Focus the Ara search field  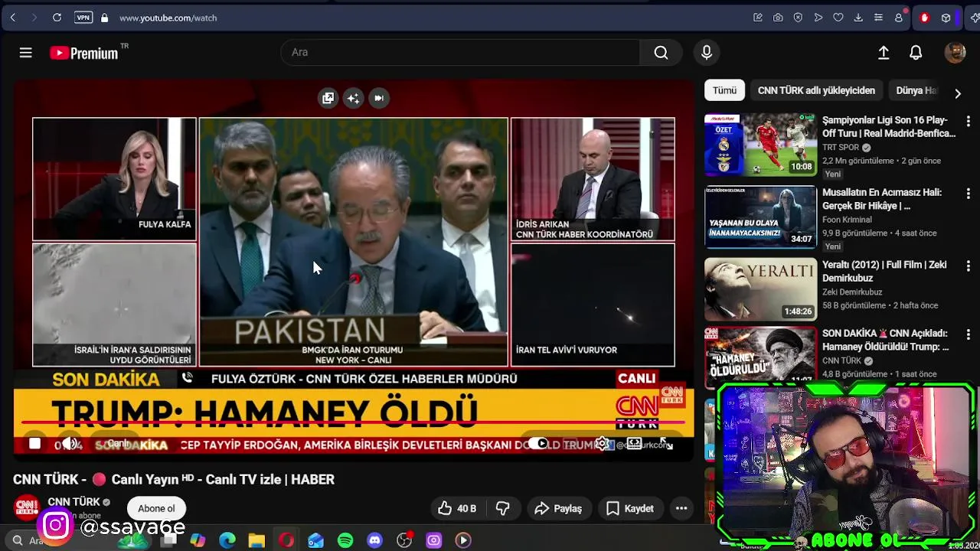click(460, 53)
